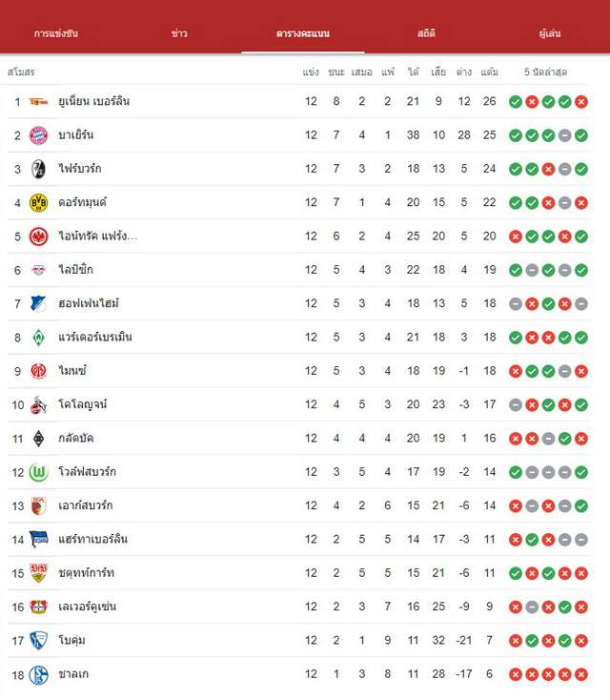This screenshot has height=700, width=610.
Task: Open the โคโลญจน์ team row
Action: tap(298, 405)
